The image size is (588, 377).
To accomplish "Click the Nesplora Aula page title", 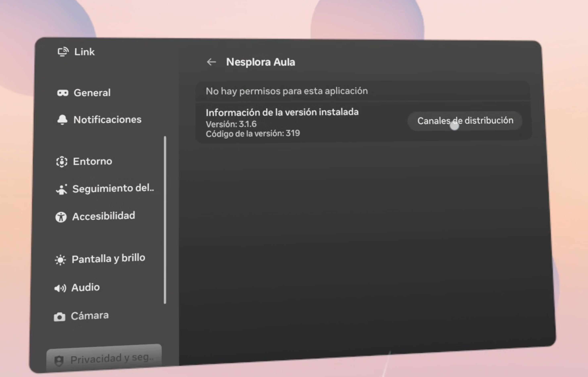I will click(261, 62).
